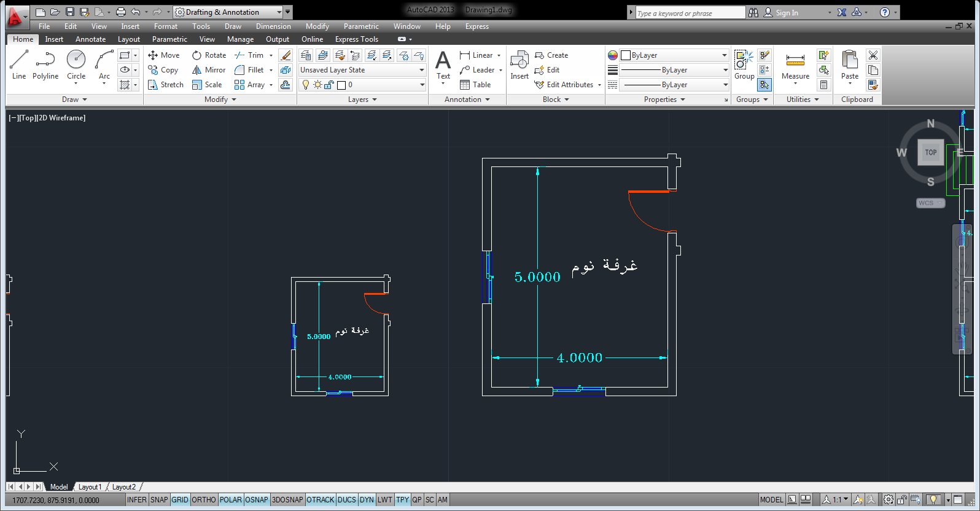Click the Cut scissors icon in Clipboard
980x511 pixels.
point(873,55)
